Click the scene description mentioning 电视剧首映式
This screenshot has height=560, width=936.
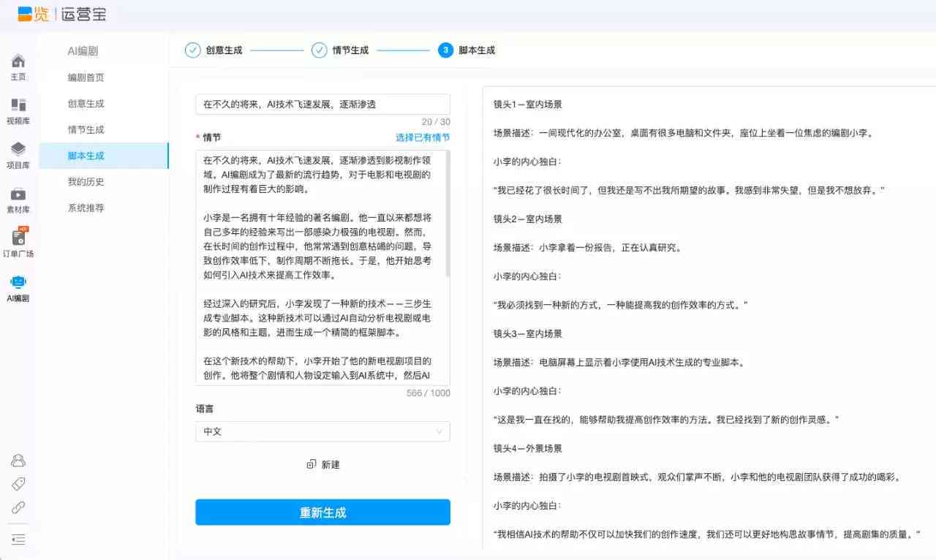coord(698,477)
